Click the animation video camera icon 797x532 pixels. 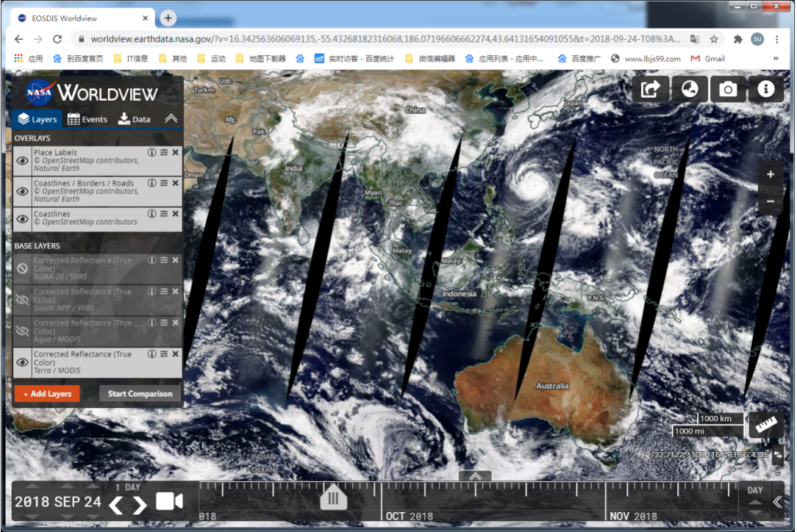169,501
